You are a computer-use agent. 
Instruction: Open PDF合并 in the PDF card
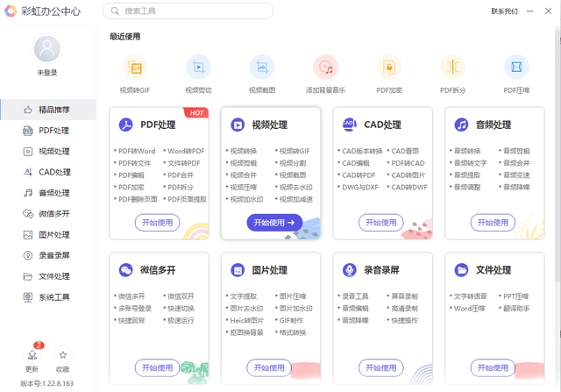(181, 175)
